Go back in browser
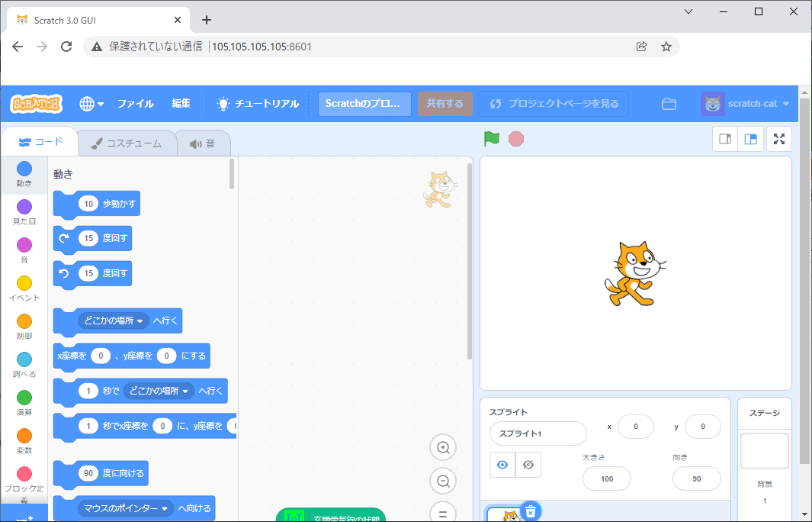The height and width of the screenshot is (522, 812). (18, 47)
